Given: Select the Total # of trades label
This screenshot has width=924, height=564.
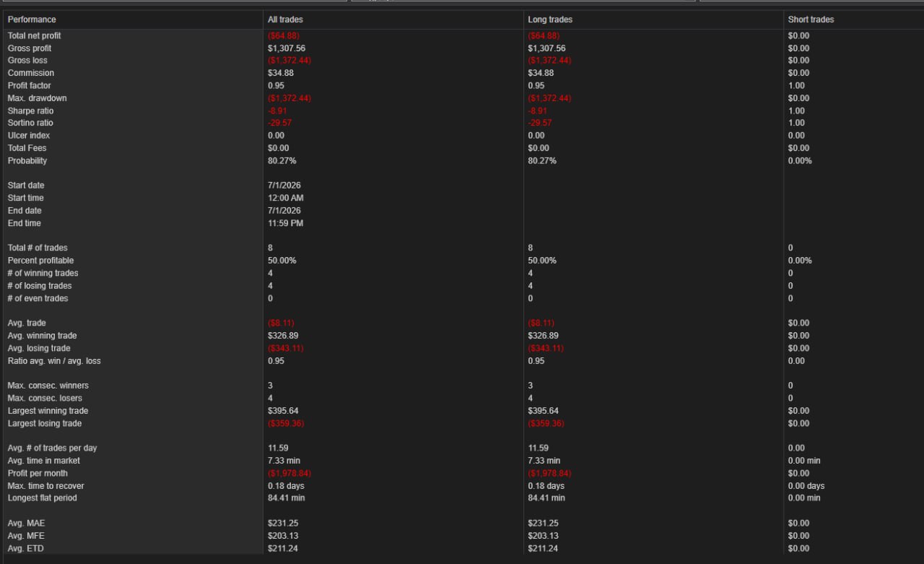Looking at the screenshot, I should (x=38, y=248).
